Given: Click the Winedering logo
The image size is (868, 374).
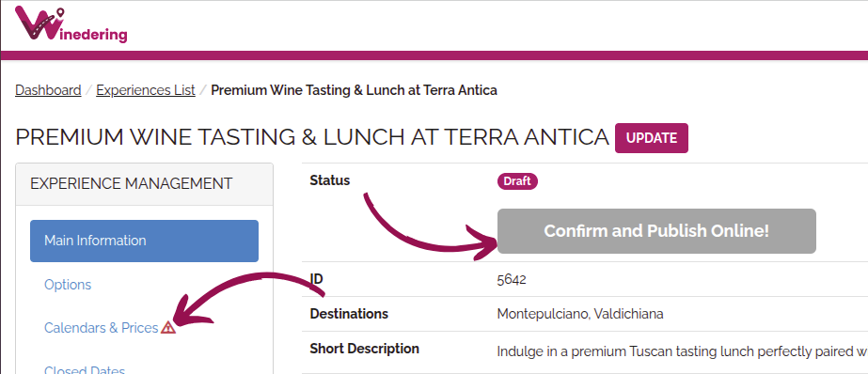Looking at the screenshot, I should pos(71,24).
